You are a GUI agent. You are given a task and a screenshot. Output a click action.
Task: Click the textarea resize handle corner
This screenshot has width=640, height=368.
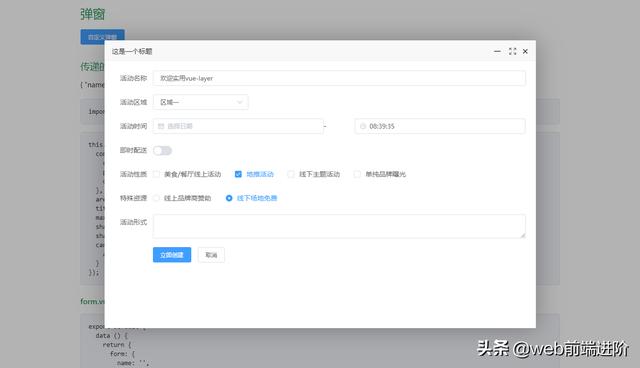(522, 235)
